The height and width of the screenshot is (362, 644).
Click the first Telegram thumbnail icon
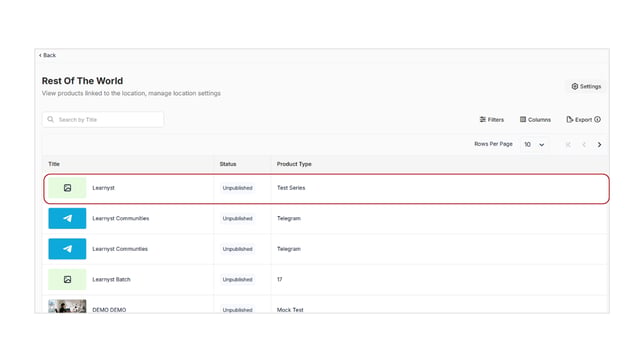point(67,218)
